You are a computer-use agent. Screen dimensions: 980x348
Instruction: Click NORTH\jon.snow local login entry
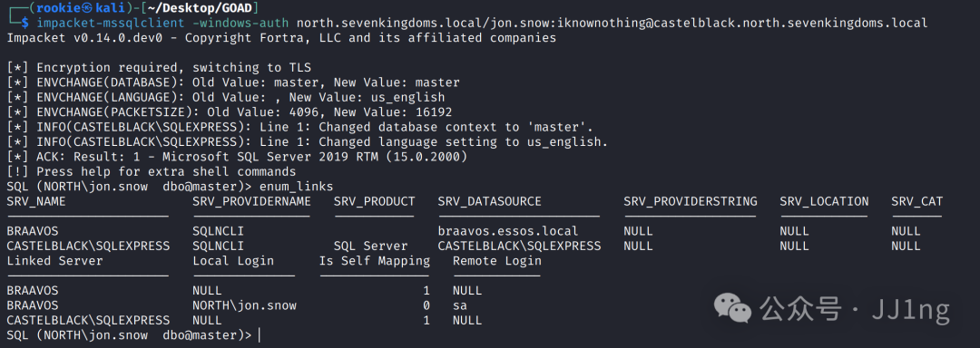244,305
